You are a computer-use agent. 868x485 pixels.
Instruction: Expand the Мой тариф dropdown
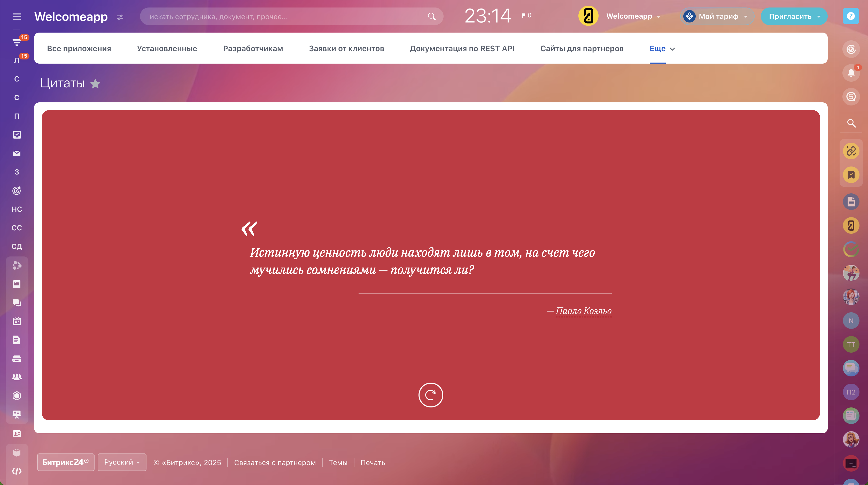click(x=718, y=17)
